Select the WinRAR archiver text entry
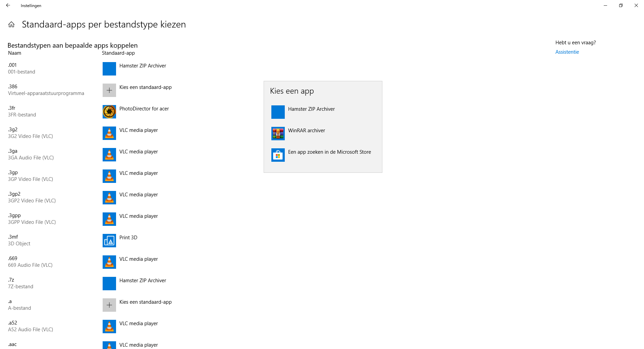The width and height of the screenshot is (644, 349). [x=306, y=131]
